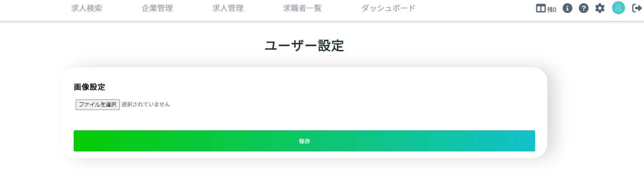Click the two-column layout icon
Viewport: 644px width, 179px height.
[x=541, y=8]
